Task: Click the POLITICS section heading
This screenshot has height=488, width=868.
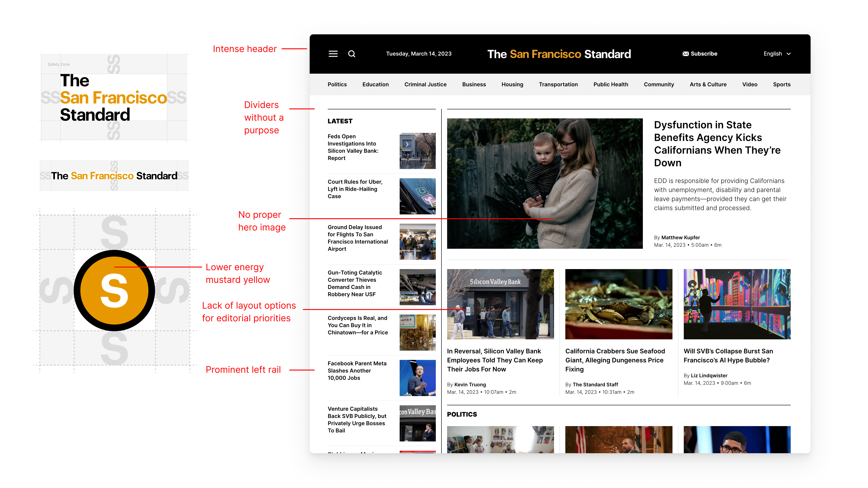Action: click(x=462, y=415)
